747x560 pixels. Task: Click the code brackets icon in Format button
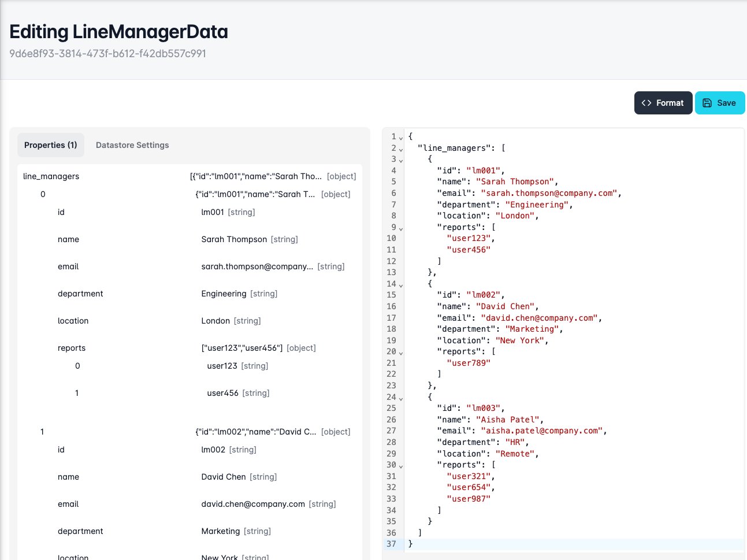tap(646, 103)
